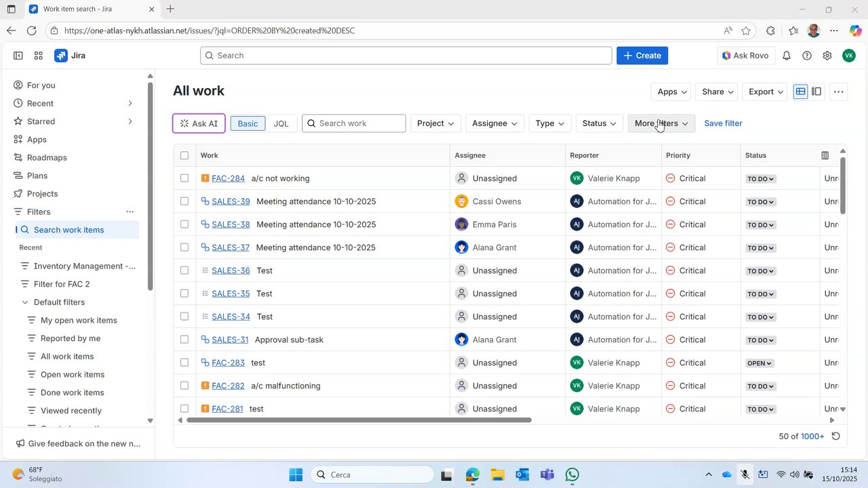Open Microsoft Teams from the taskbar
This screenshot has width=868, height=488.
[547, 474]
